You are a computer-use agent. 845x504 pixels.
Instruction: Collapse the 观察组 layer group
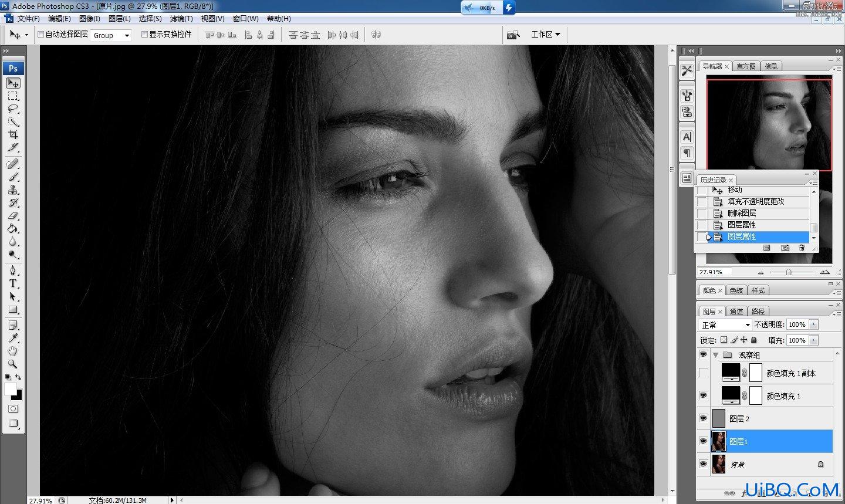(x=715, y=355)
